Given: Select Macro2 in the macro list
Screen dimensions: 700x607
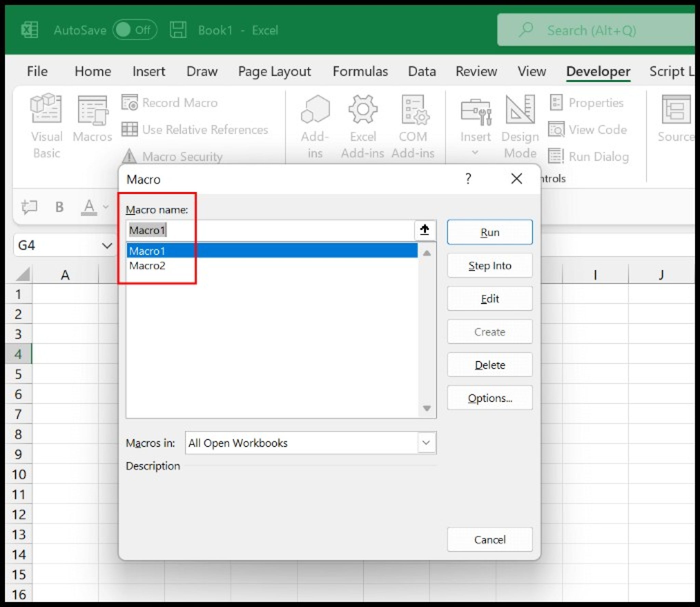Looking at the screenshot, I should coord(148,266).
